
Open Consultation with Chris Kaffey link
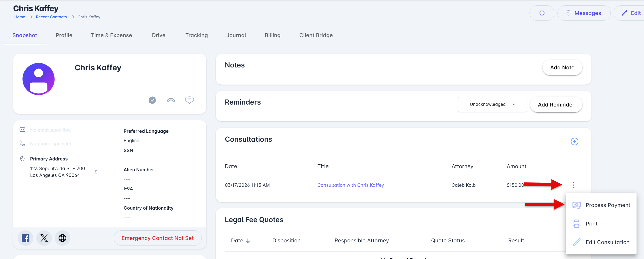(350, 185)
